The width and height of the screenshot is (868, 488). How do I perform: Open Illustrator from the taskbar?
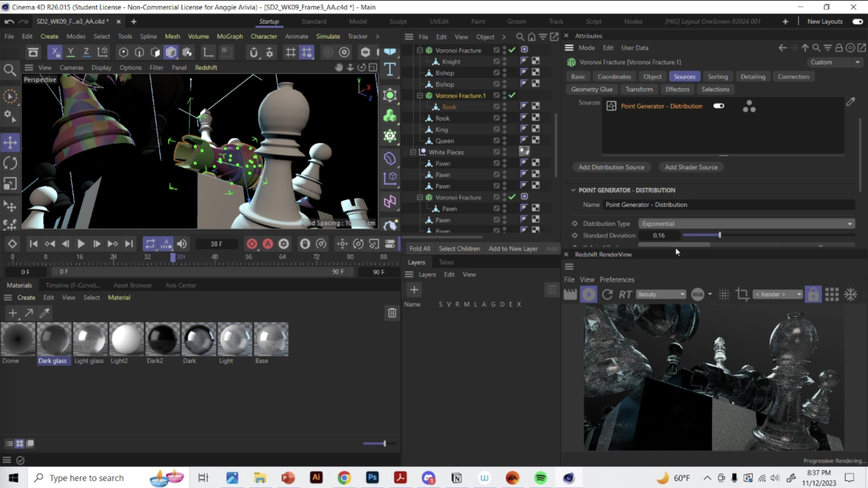[x=316, y=478]
